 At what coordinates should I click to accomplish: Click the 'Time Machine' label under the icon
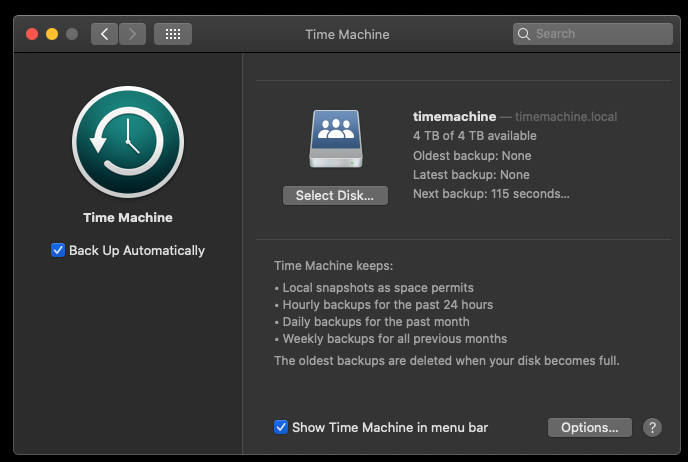pos(128,218)
